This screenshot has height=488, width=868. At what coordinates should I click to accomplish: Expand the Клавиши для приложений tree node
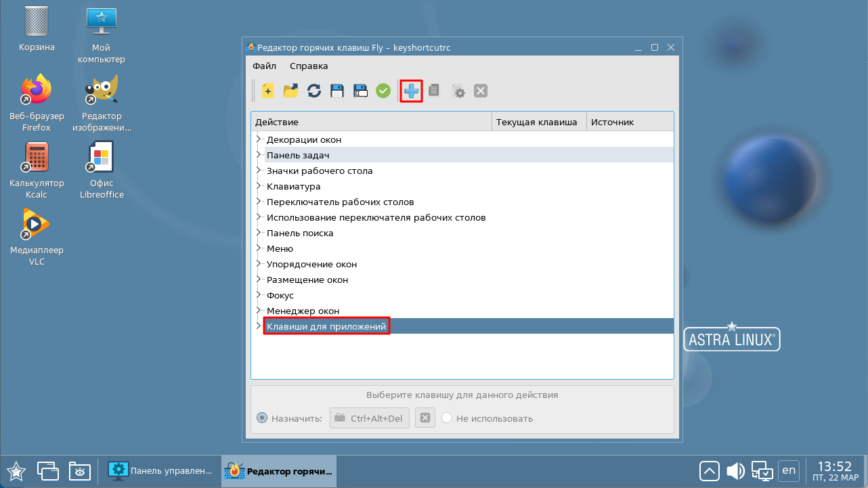(x=258, y=326)
